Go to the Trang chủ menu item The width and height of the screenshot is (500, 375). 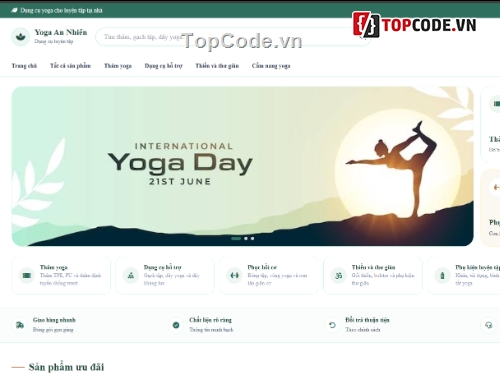click(24, 66)
